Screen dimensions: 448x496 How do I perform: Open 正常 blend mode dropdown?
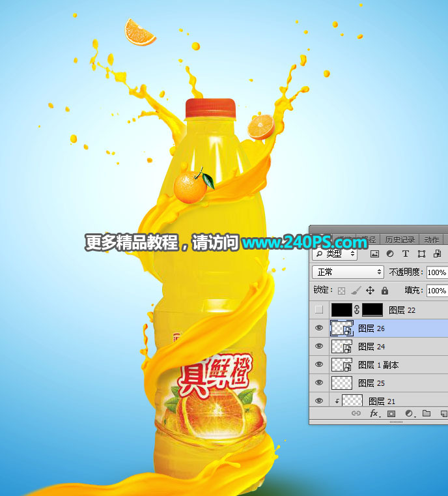coord(348,272)
